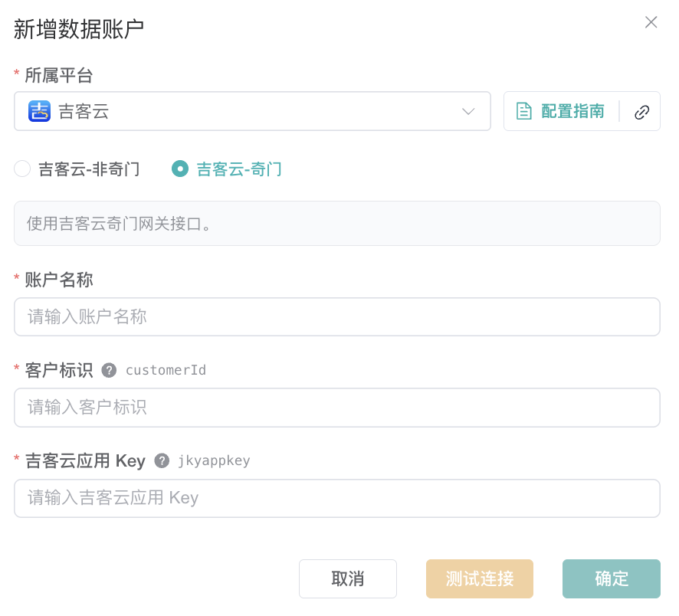Click the 使用吉客云奇门网关接口 description text
679x616 pixels.
click(x=119, y=224)
